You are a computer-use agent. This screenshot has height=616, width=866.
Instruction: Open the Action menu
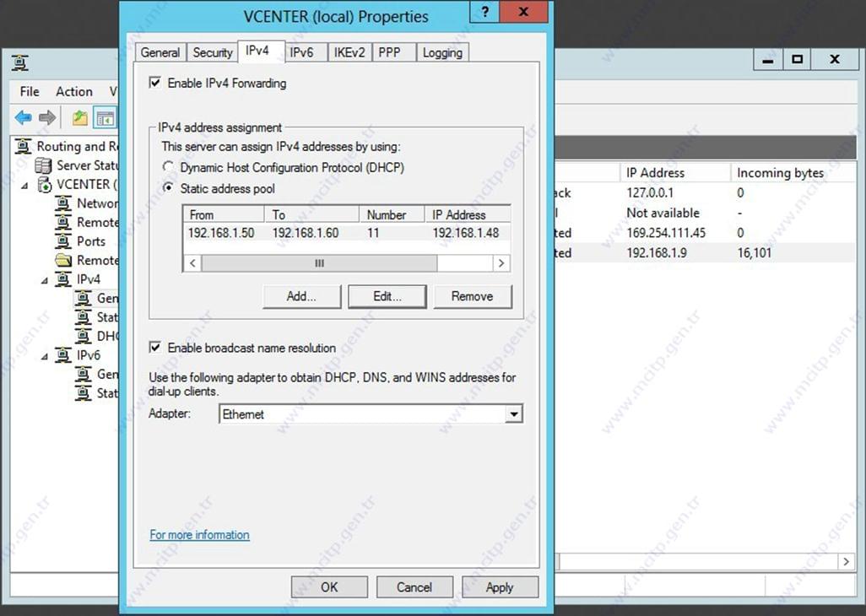coord(74,92)
